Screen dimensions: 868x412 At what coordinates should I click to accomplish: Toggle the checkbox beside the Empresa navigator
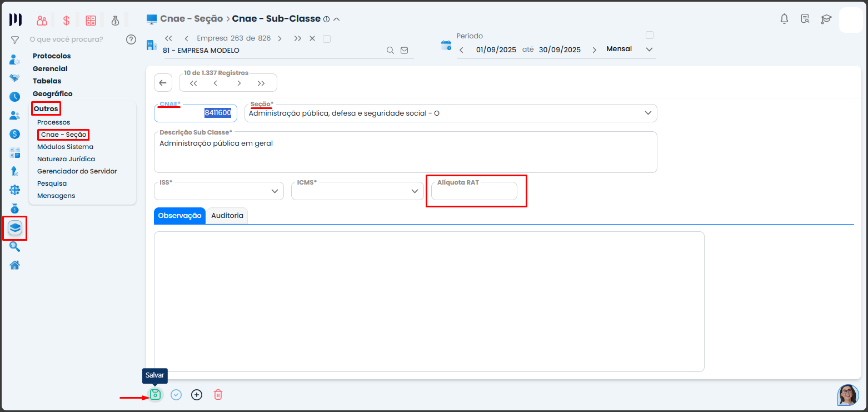[x=327, y=39]
